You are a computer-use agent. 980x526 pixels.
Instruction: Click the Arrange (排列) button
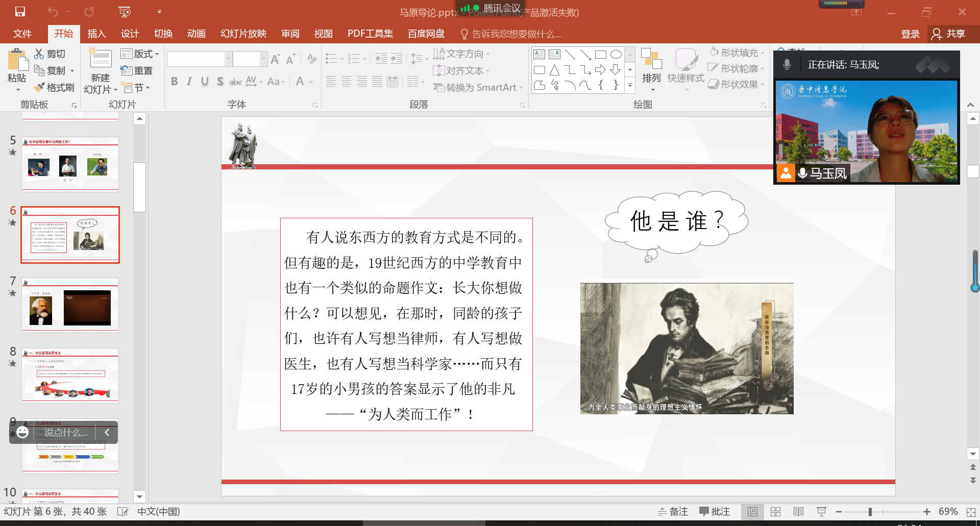651,70
